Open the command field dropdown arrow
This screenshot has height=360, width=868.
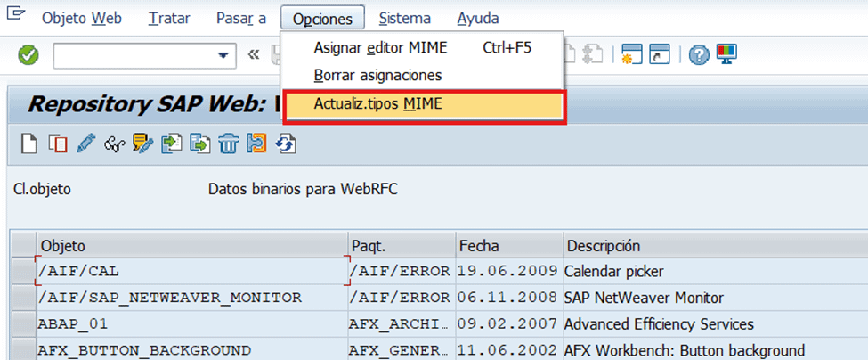[x=223, y=55]
